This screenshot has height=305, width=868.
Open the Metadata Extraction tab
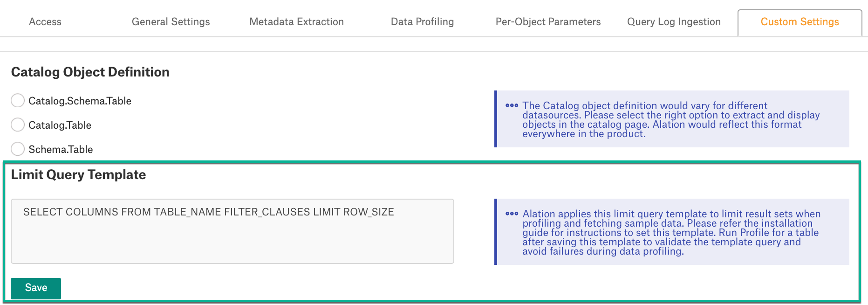tap(297, 22)
